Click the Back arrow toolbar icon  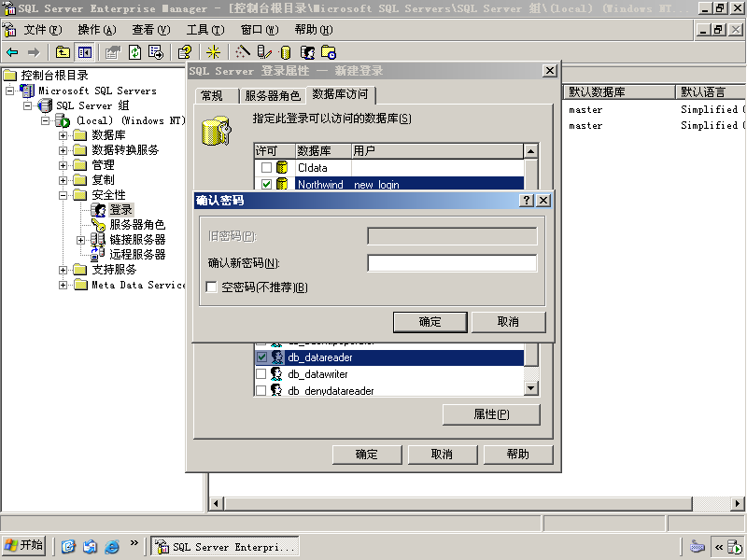click(12, 52)
